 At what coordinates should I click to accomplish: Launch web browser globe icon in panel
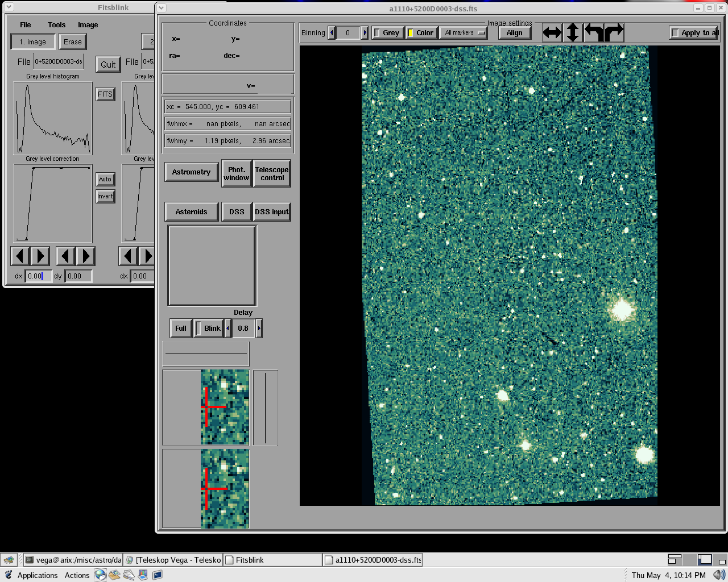[100, 575]
